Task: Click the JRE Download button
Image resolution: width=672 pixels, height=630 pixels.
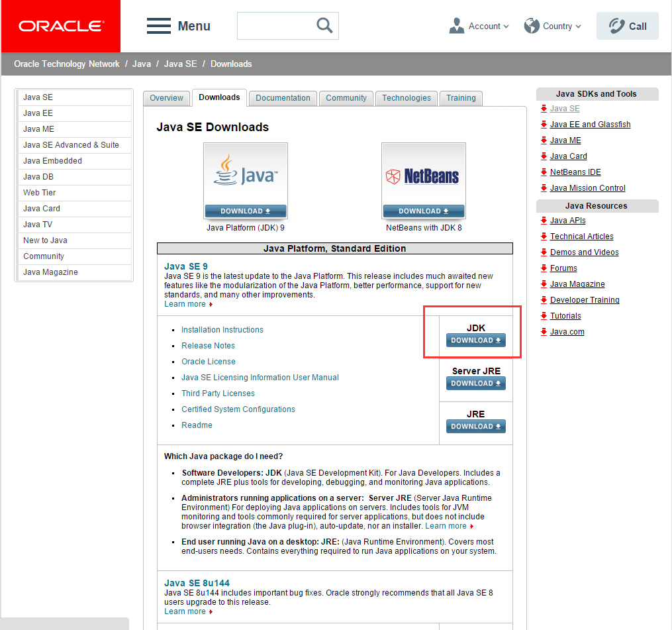Action: coord(476,426)
